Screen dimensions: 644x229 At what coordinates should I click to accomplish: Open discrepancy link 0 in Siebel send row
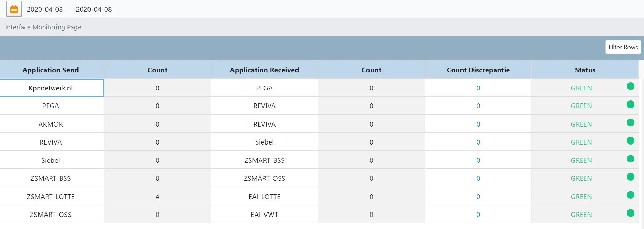click(478, 160)
